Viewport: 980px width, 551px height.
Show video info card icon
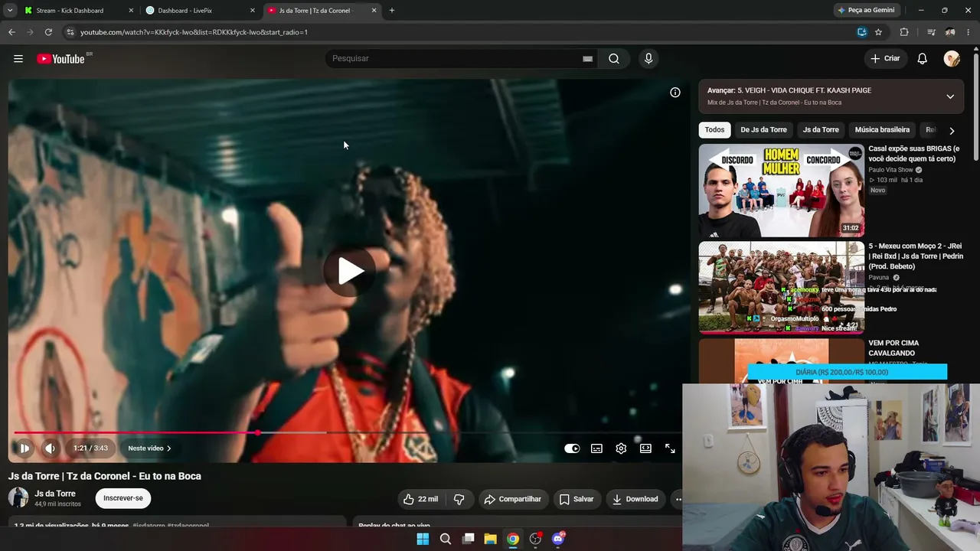(x=675, y=93)
